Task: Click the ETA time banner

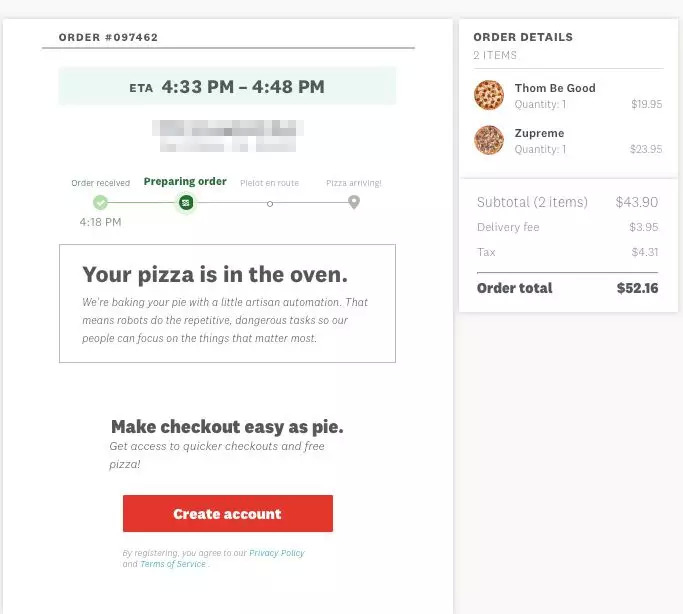Action: point(227,87)
